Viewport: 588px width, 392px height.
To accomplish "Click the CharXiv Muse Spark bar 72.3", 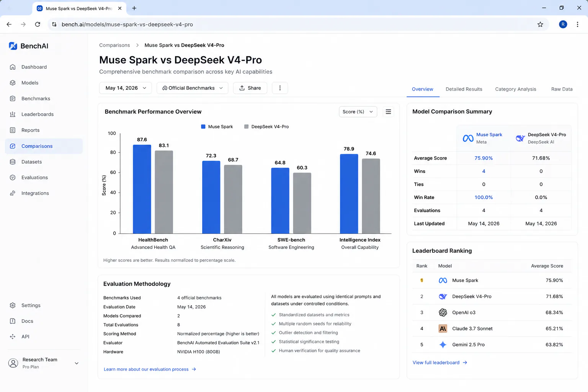I will tap(211, 197).
